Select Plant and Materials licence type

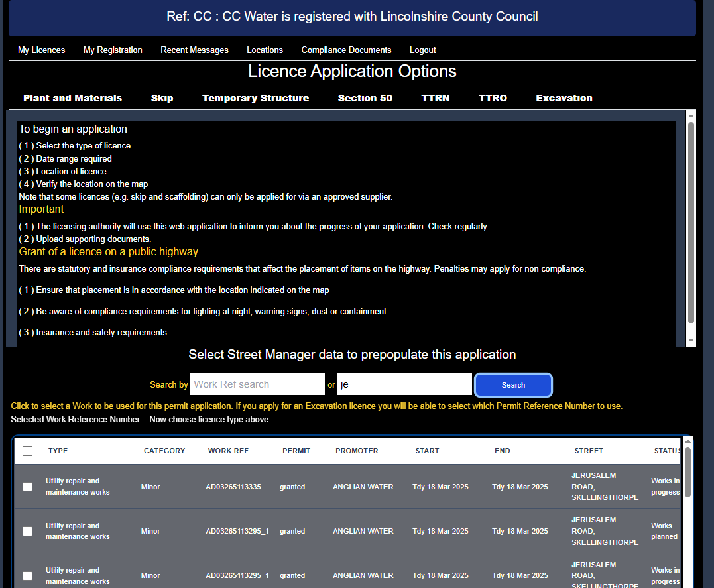click(72, 98)
